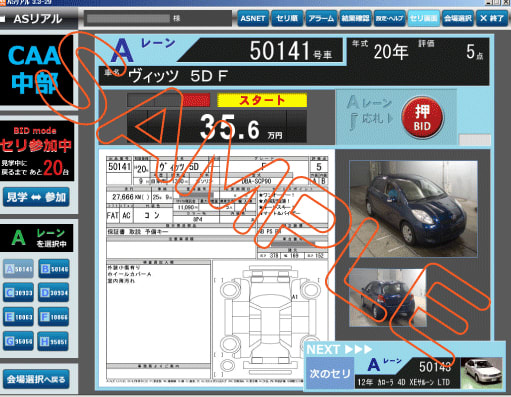The height and width of the screenshot is (397, 511).
Task: Open the ASNET toolbar button
Action: [x=253, y=18]
